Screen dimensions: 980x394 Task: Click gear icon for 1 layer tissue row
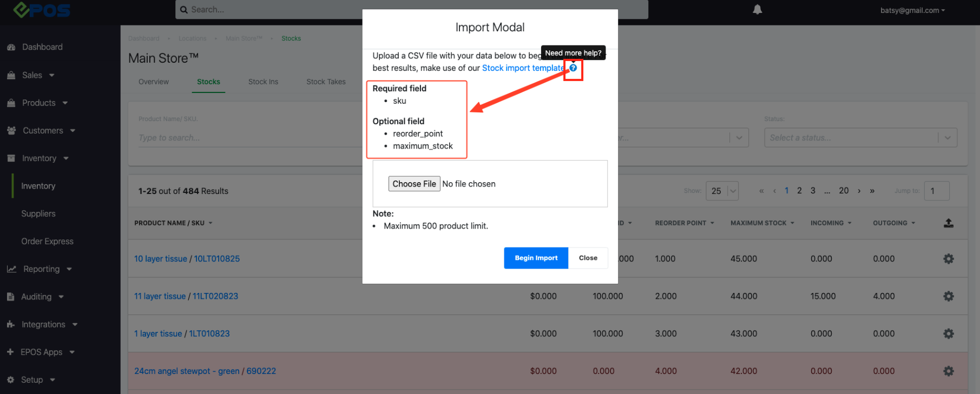coord(948,334)
